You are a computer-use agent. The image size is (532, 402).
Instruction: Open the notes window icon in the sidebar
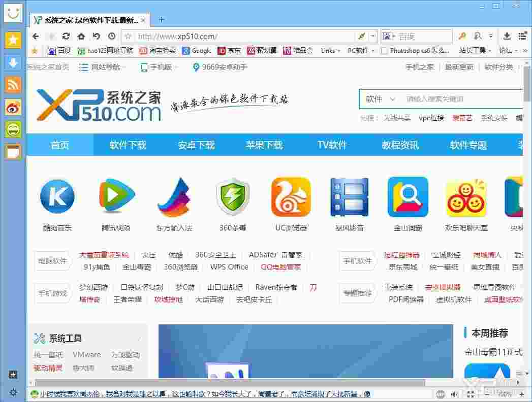(13, 152)
